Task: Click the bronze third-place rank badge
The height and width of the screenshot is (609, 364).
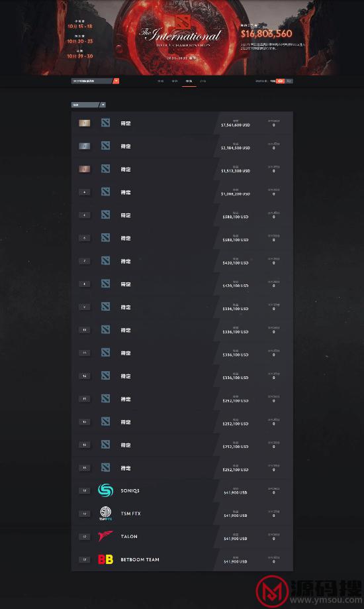Action: coord(85,169)
